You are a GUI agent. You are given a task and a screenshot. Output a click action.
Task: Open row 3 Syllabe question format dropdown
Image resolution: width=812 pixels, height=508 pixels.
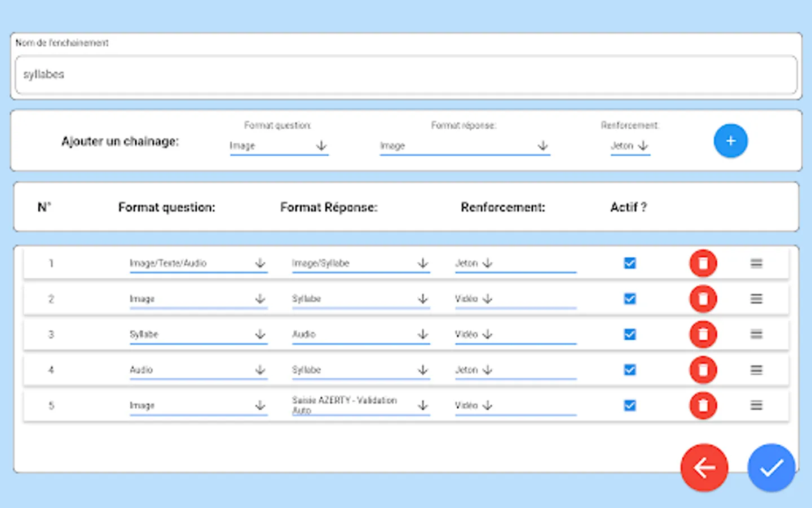click(198, 334)
